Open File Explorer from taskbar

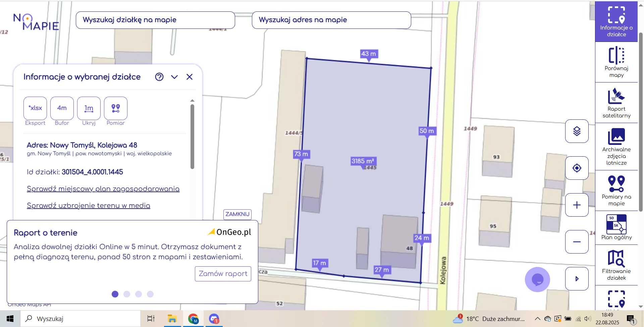tap(172, 319)
